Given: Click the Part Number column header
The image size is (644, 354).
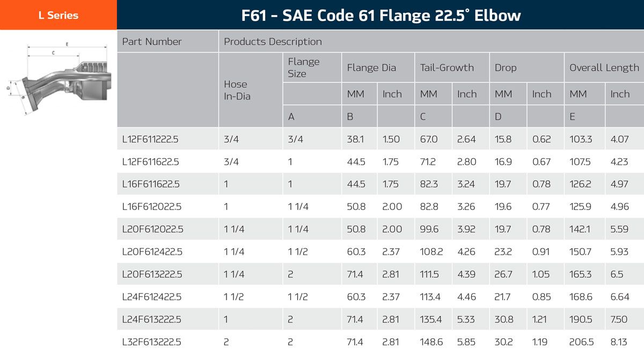Looking at the screenshot, I should [x=152, y=41].
